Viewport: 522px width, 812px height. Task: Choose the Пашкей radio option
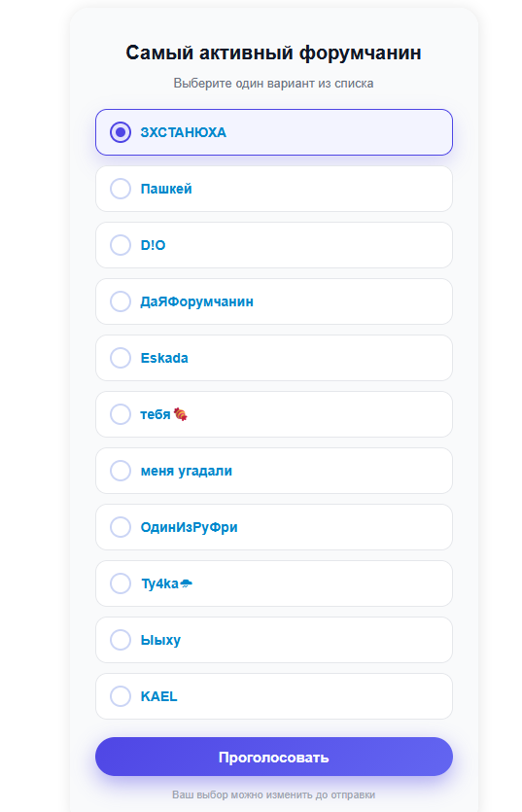click(x=121, y=189)
